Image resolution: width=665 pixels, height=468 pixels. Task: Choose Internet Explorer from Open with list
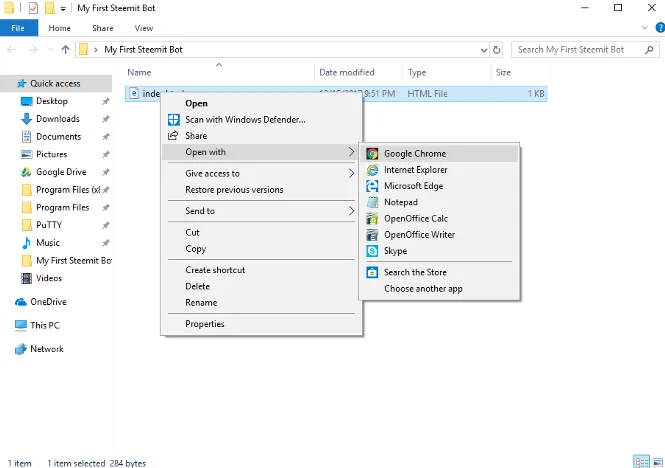coord(415,170)
